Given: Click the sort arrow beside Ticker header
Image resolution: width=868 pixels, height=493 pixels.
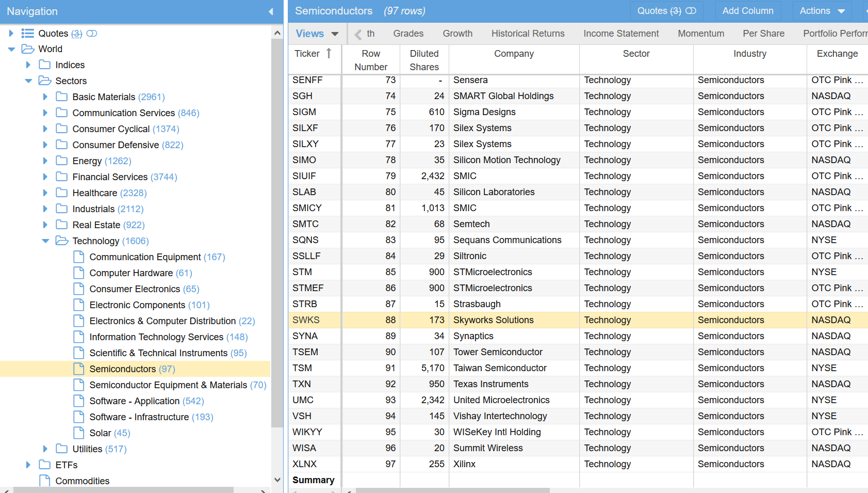Looking at the screenshot, I should click(x=329, y=53).
